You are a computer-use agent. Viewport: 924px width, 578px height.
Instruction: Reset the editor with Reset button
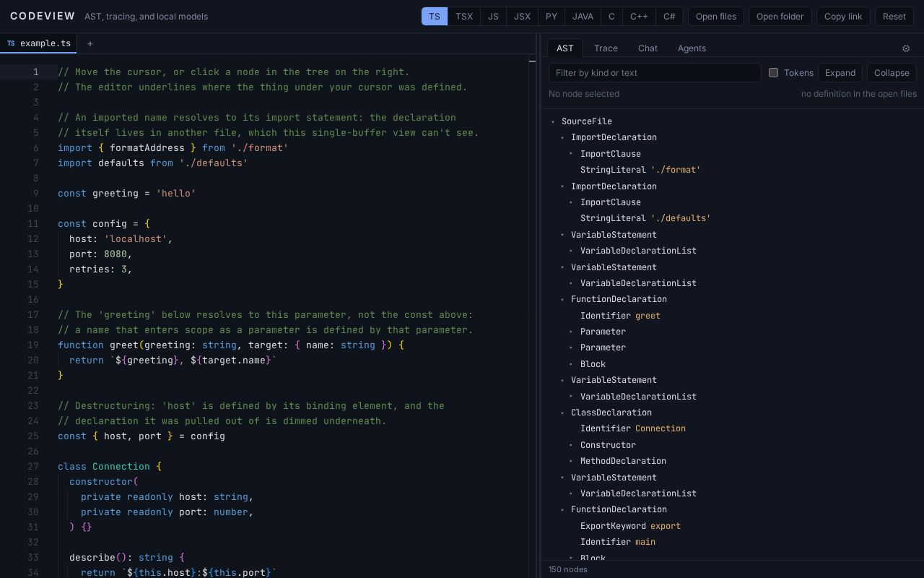(x=894, y=17)
